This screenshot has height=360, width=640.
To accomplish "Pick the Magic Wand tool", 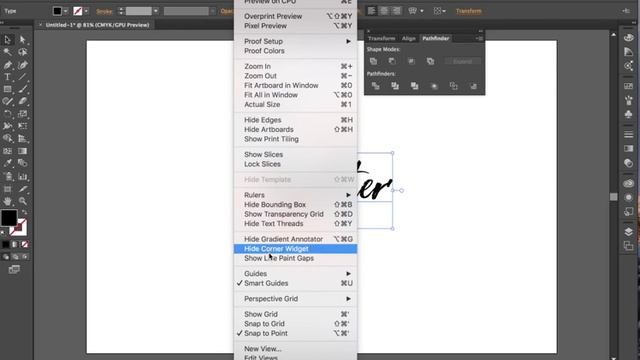I will [7, 52].
